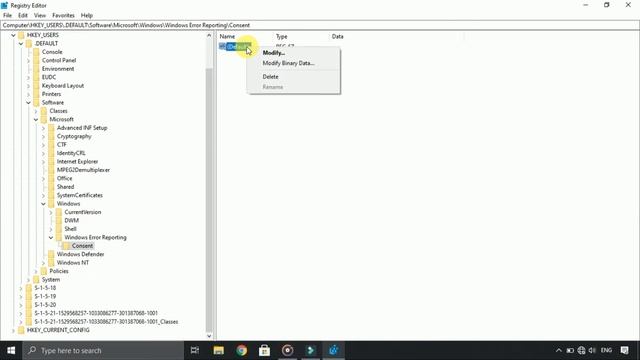Viewport: 640px width, 360px height.
Task: Select the System key
Action: 51,280
